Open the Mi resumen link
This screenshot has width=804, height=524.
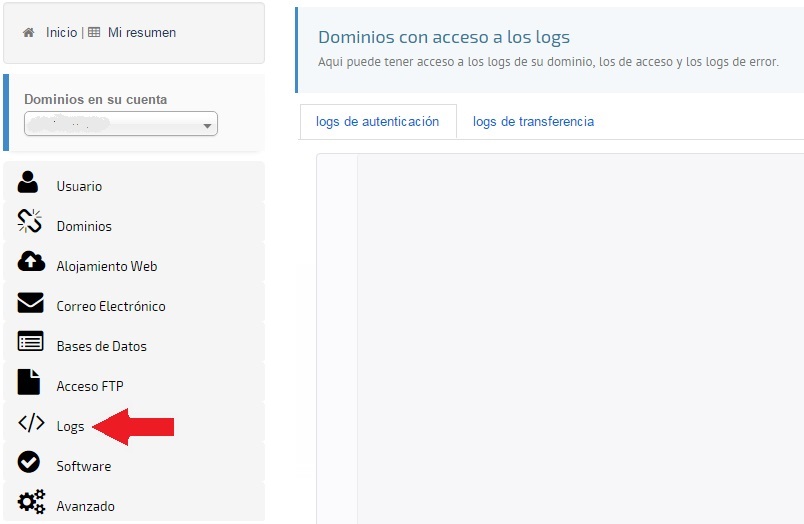141,33
